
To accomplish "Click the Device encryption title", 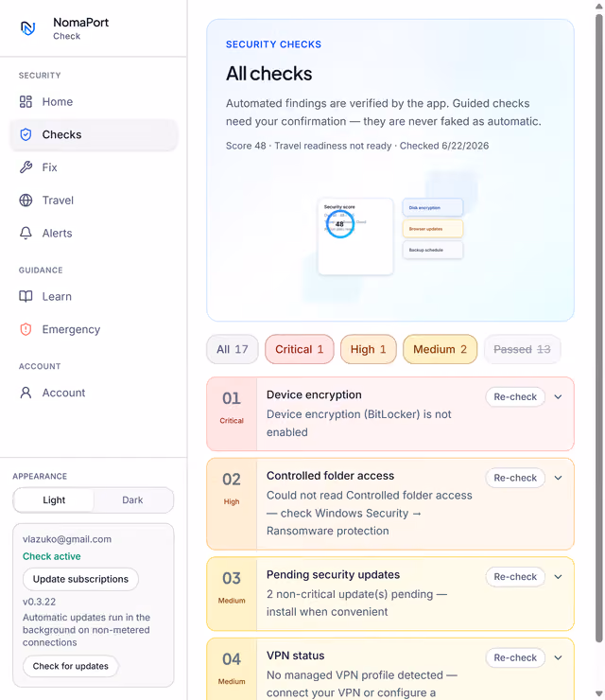I will tap(314, 394).
